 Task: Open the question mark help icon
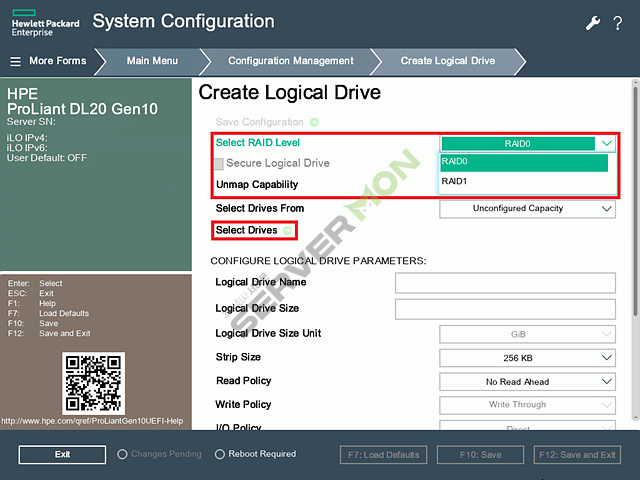[x=618, y=23]
